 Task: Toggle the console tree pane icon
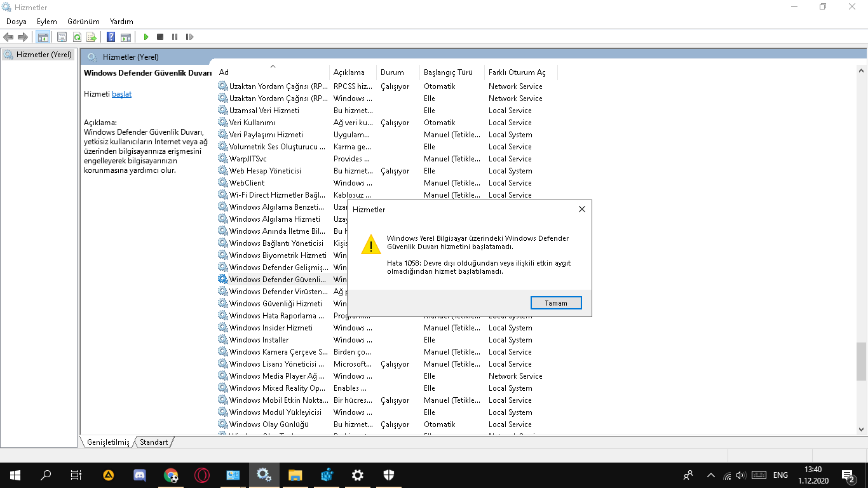click(x=43, y=37)
